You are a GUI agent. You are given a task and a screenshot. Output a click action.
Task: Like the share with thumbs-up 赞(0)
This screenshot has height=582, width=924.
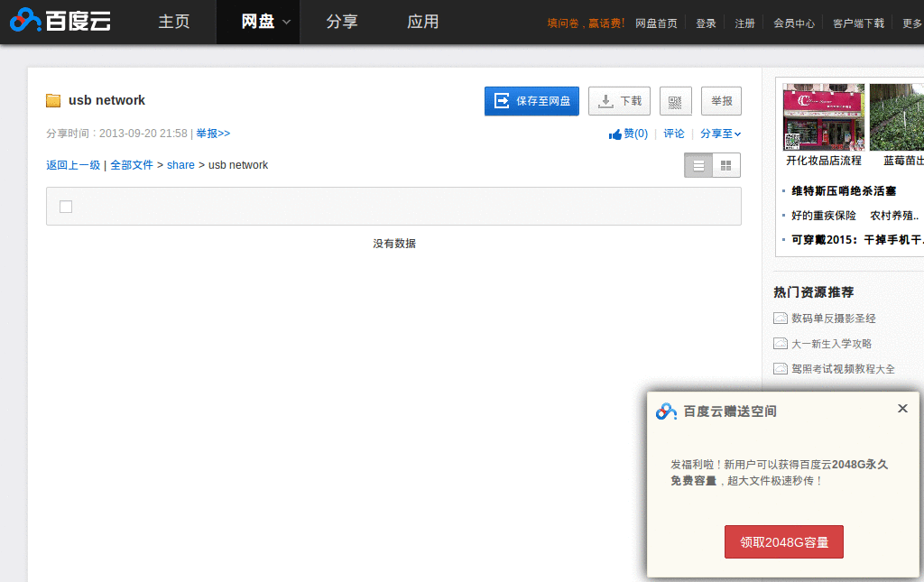(628, 134)
